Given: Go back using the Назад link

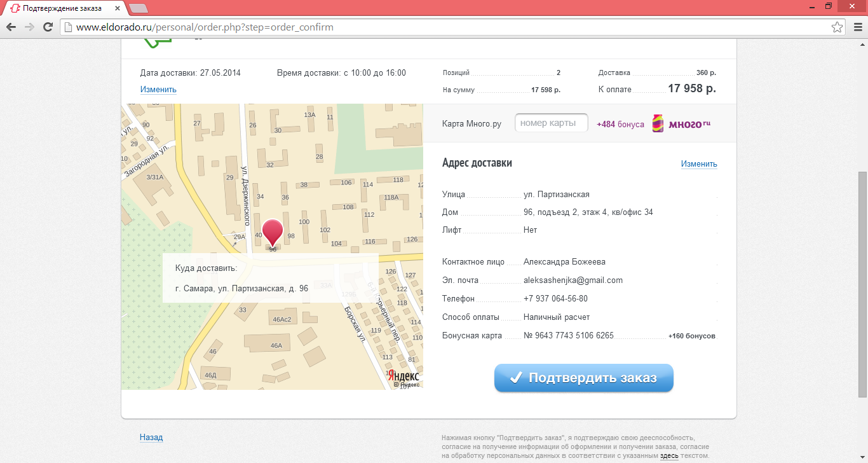Looking at the screenshot, I should [x=151, y=438].
